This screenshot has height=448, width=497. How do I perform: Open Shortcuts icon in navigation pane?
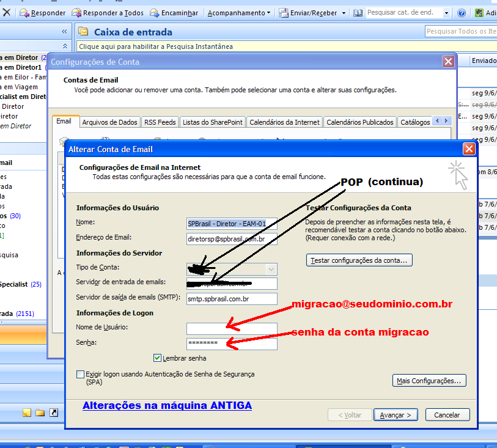point(54,413)
